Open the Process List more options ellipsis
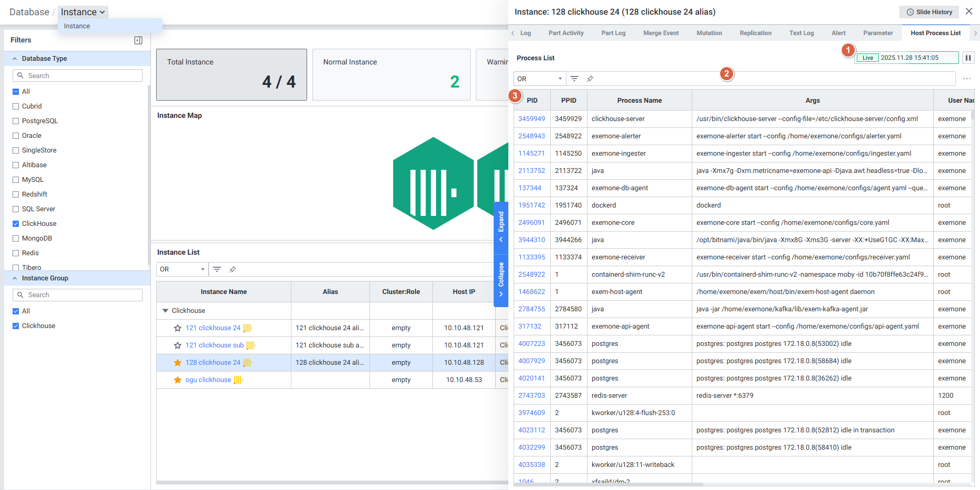The image size is (980, 490). [967, 79]
